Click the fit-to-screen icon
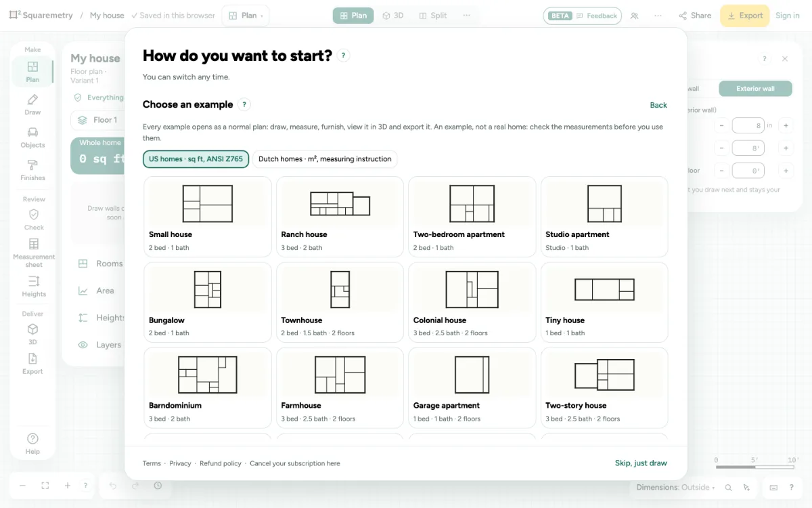Screen dimensions: 812x508 point(45,486)
